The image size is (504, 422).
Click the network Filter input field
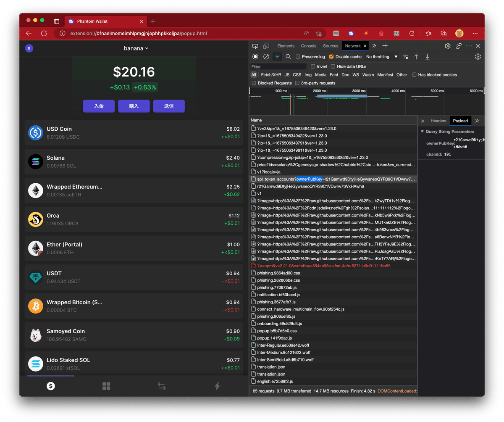click(278, 66)
